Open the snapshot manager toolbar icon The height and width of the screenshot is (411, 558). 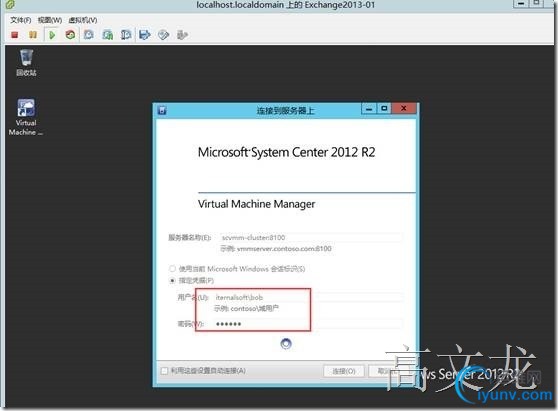pos(126,35)
